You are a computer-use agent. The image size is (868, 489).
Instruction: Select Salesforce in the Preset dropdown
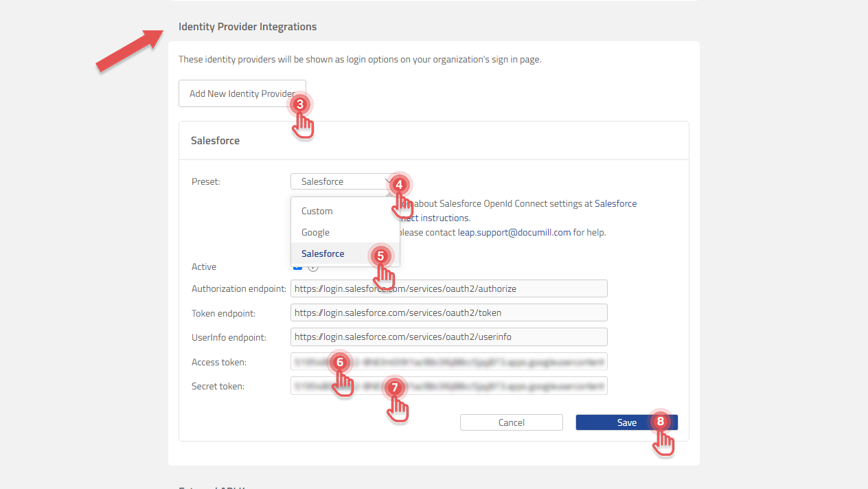(x=323, y=253)
